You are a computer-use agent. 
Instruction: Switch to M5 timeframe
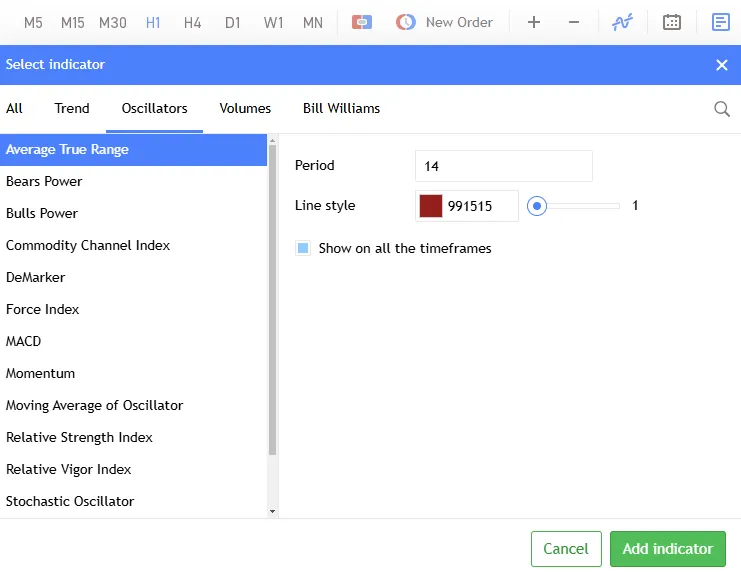pyautogui.click(x=33, y=23)
